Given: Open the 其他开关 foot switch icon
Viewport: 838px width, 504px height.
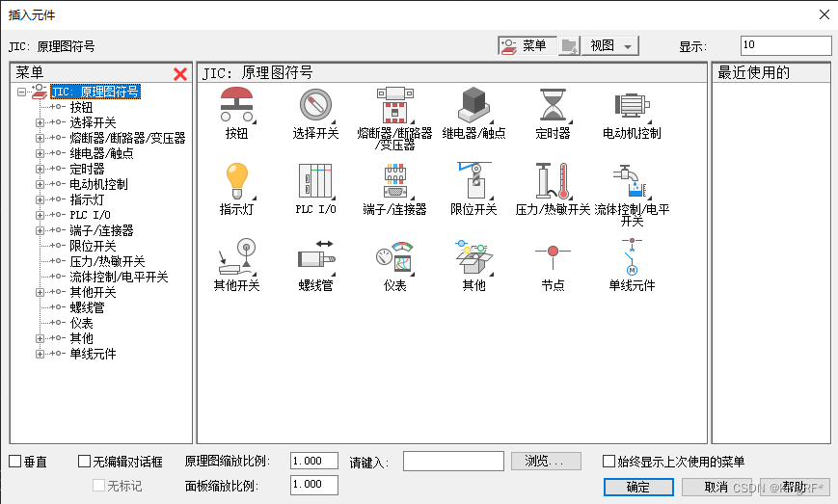Looking at the screenshot, I should pyautogui.click(x=237, y=257).
